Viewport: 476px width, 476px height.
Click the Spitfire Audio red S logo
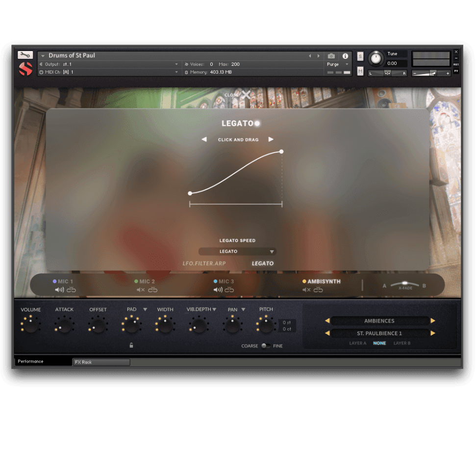point(25,69)
